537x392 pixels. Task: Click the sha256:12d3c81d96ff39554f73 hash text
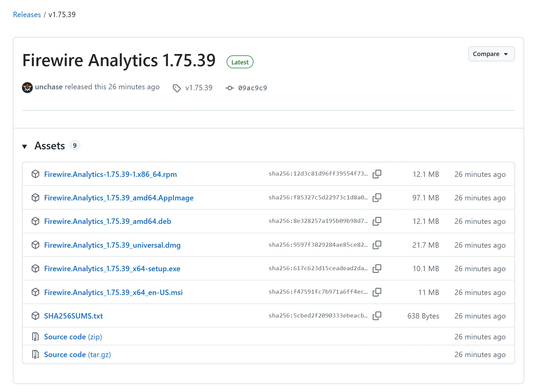318,174
